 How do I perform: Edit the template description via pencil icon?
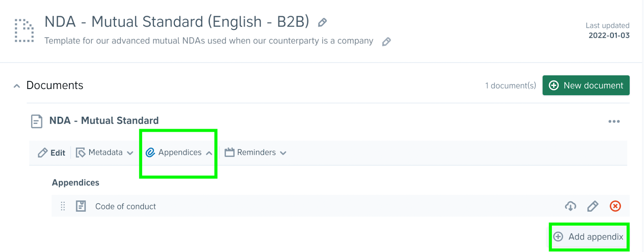point(386,41)
